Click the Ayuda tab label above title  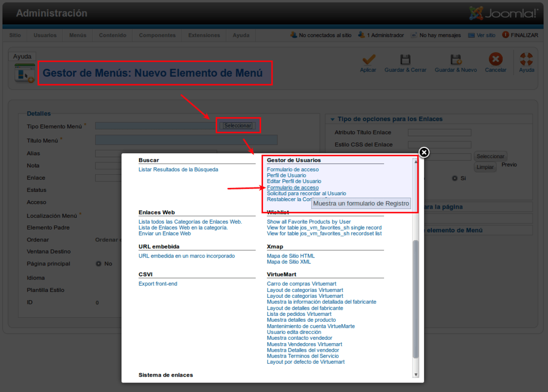pos(22,57)
